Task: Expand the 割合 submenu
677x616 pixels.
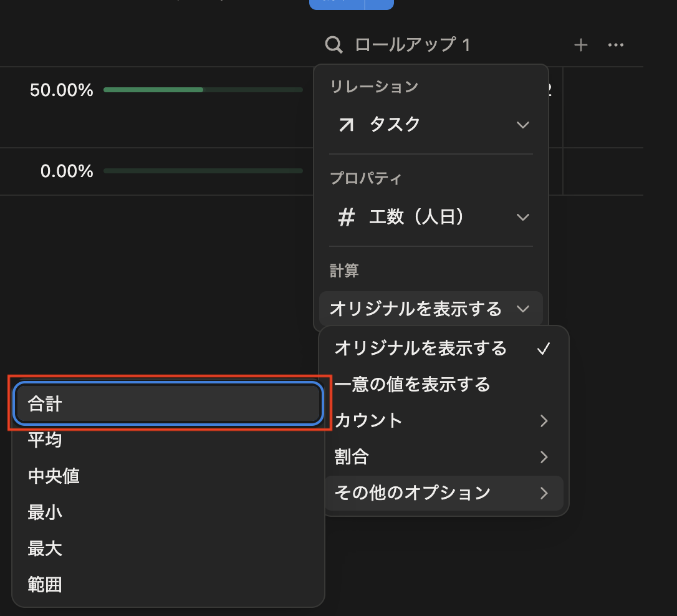Action: (x=443, y=457)
